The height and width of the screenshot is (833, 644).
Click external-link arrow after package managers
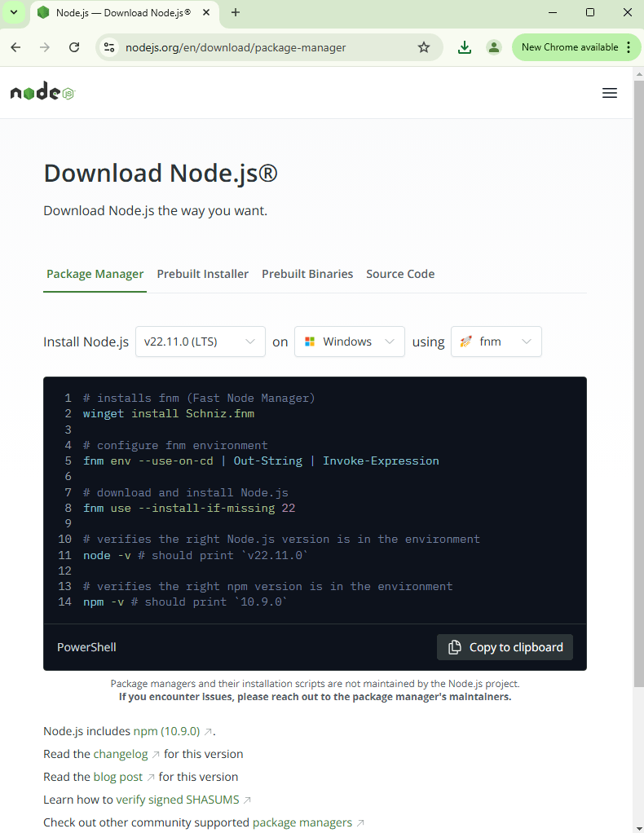pos(360,823)
